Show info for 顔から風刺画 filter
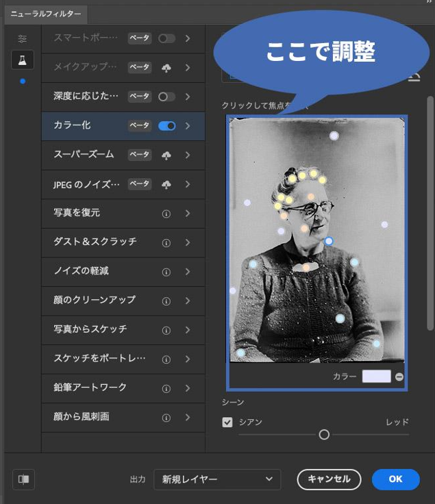 pos(166,418)
